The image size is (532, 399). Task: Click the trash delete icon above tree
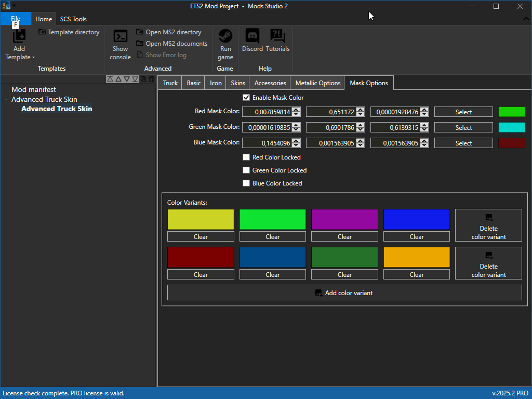(152, 79)
